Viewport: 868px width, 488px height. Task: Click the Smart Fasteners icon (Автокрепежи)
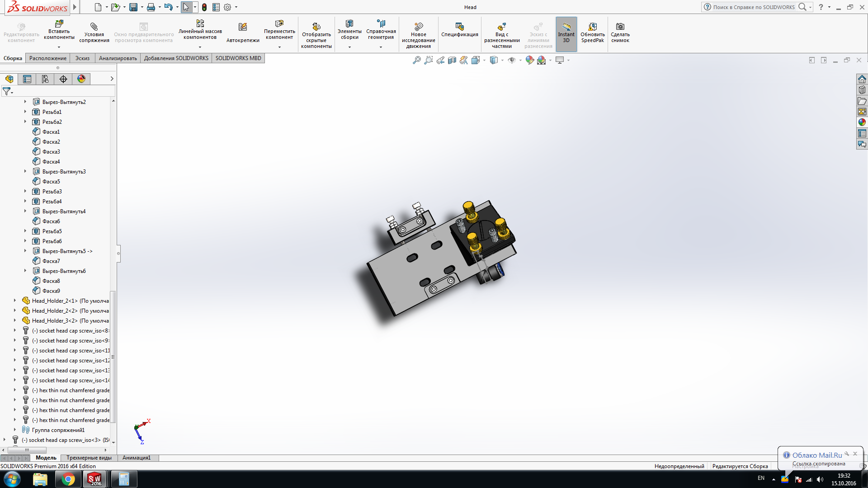click(x=243, y=27)
